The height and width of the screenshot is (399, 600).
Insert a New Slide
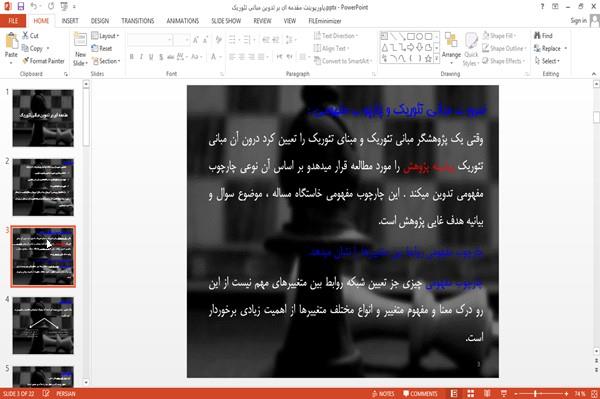(x=80, y=49)
